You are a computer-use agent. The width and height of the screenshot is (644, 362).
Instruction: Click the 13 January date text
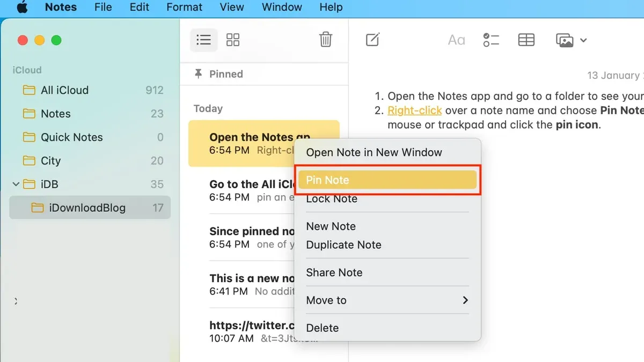tap(615, 76)
